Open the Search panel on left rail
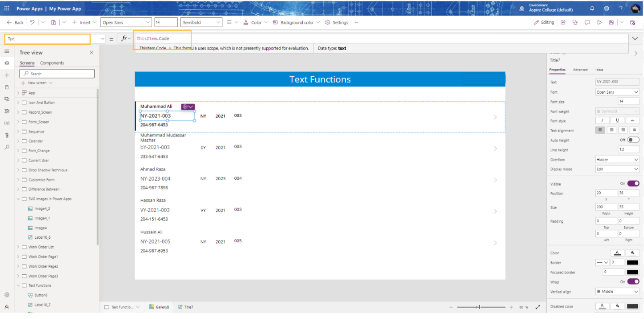Viewport: 644px width, 319px height. point(7,146)
